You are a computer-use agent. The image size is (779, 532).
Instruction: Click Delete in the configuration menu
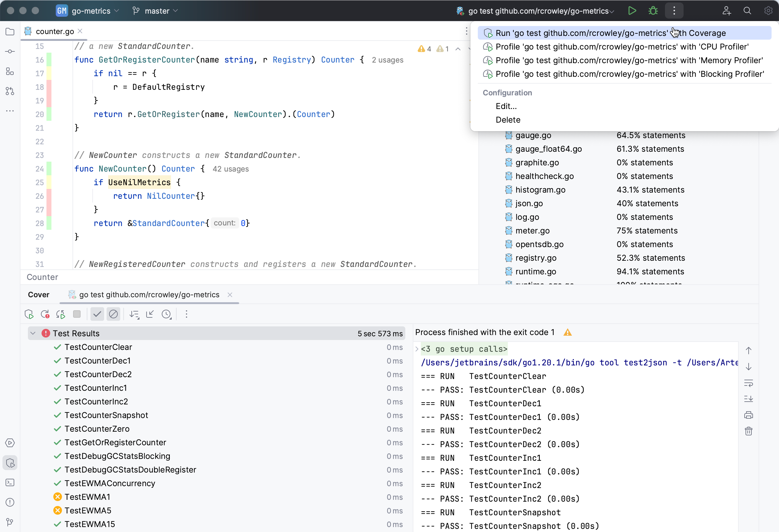tap(508, 120)
